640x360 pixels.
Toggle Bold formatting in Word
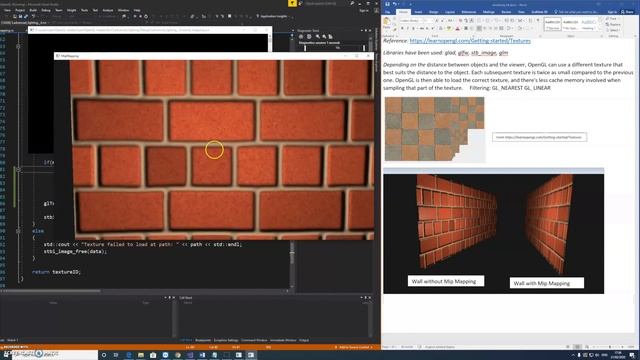[x=402, y=28]
